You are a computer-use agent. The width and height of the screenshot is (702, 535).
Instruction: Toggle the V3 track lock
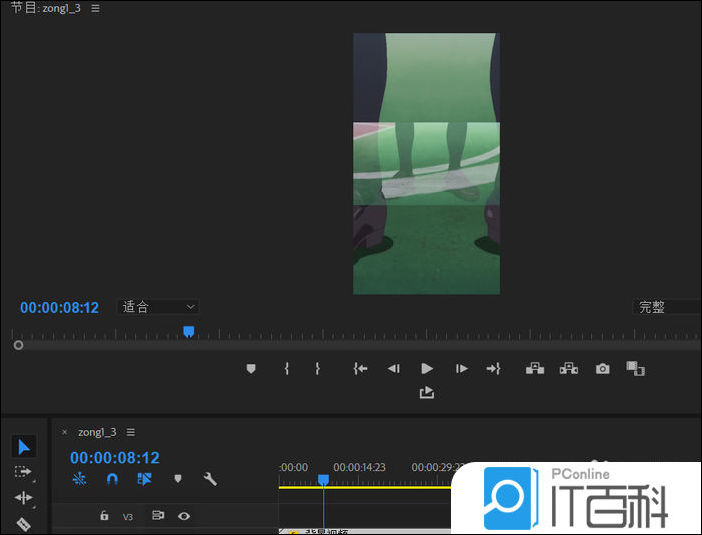(x=104, y=516)
